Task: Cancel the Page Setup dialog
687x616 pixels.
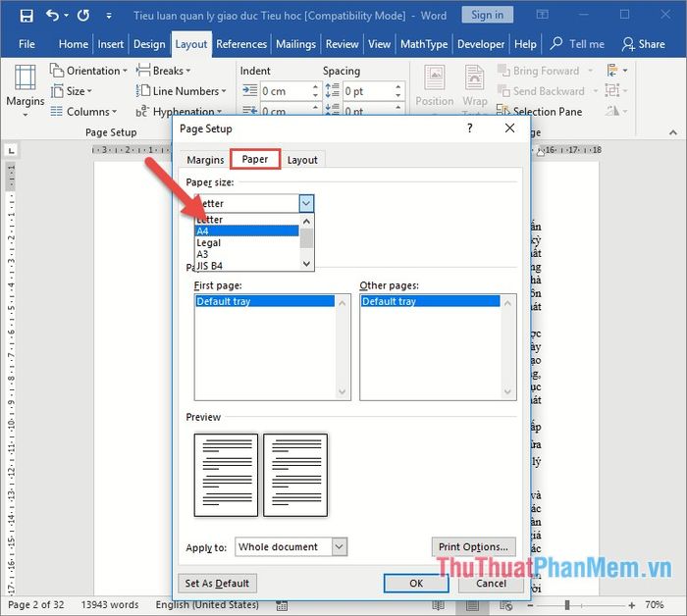Action: (491, 584)
